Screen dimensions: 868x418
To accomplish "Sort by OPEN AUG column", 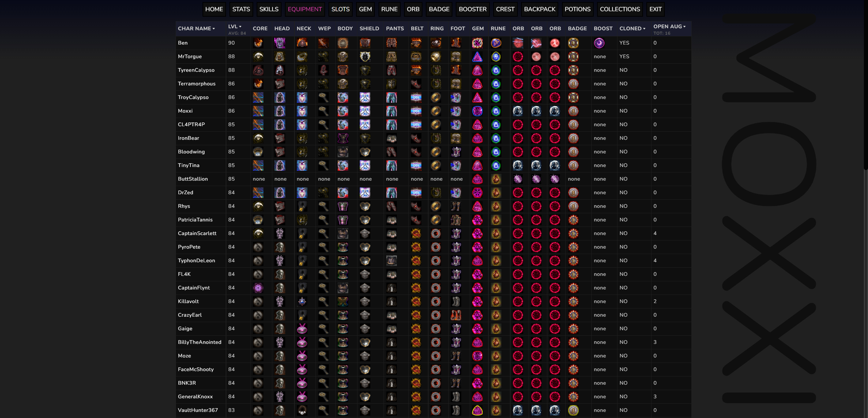I will pos(670,27).
